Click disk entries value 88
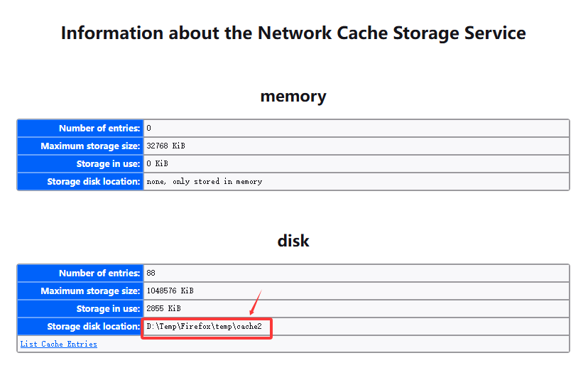Image resolution: width=588 pixels, height=385 pixels. (151, 273)
